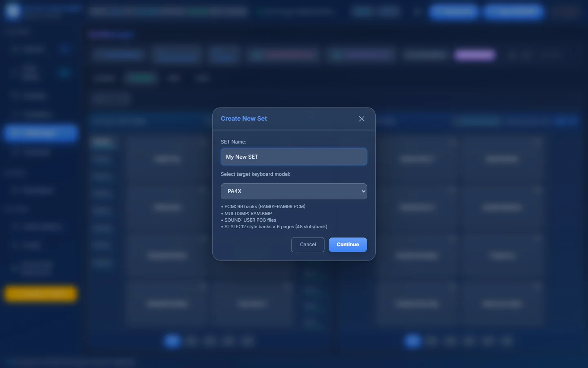Click the Cancel button
The height and width of the screenshot is (368, 588).
click(307, 245)
